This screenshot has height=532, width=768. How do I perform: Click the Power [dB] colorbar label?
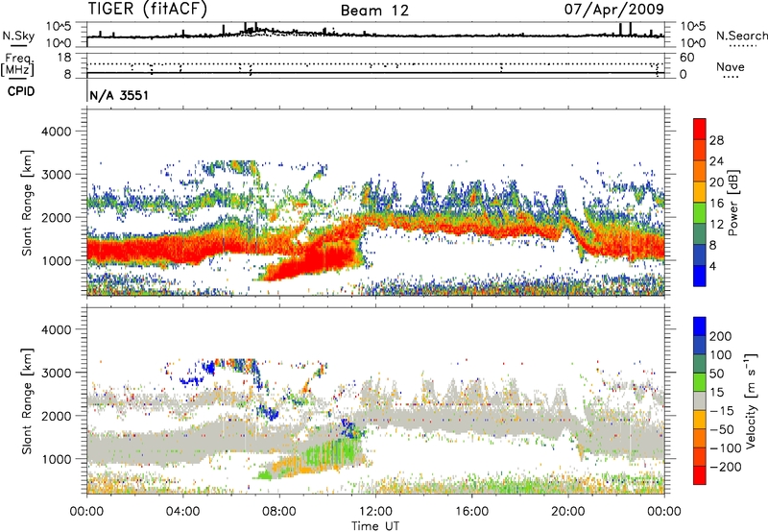tap(733, 203)
